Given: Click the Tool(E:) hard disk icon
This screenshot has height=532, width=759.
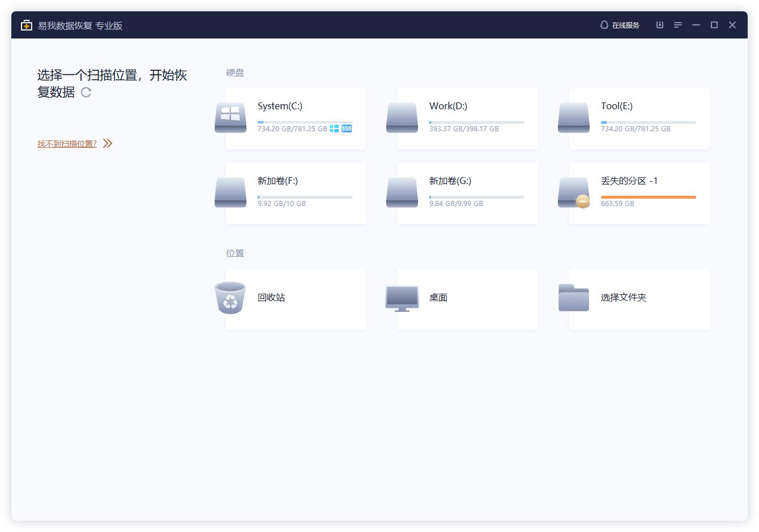Looking at the screenshot, I should [x=573, y=117].
